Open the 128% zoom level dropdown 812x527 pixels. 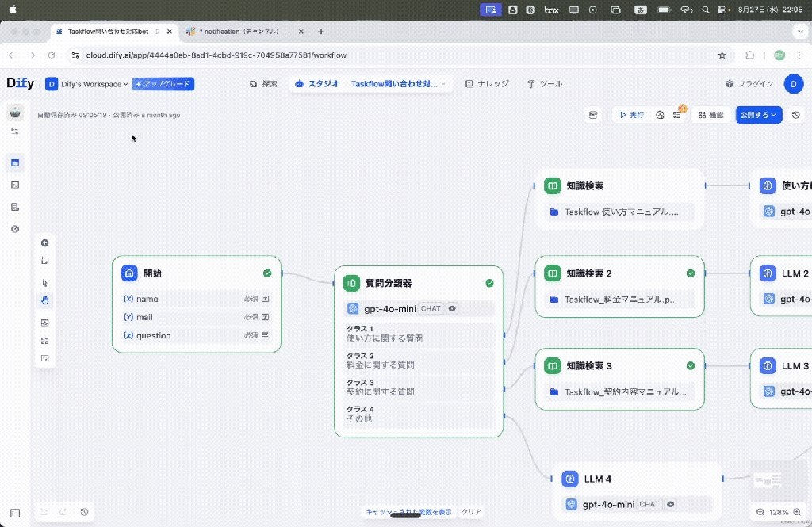coord(783,512)
